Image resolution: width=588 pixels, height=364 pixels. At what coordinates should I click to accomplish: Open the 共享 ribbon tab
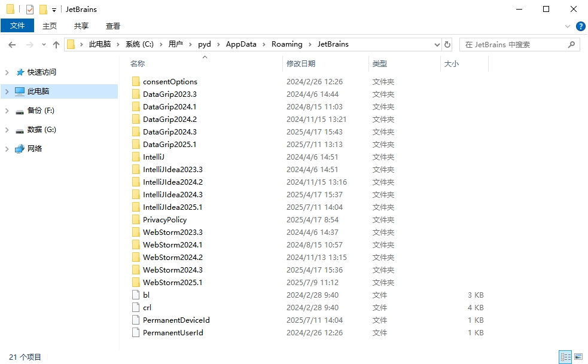(81, 26)
